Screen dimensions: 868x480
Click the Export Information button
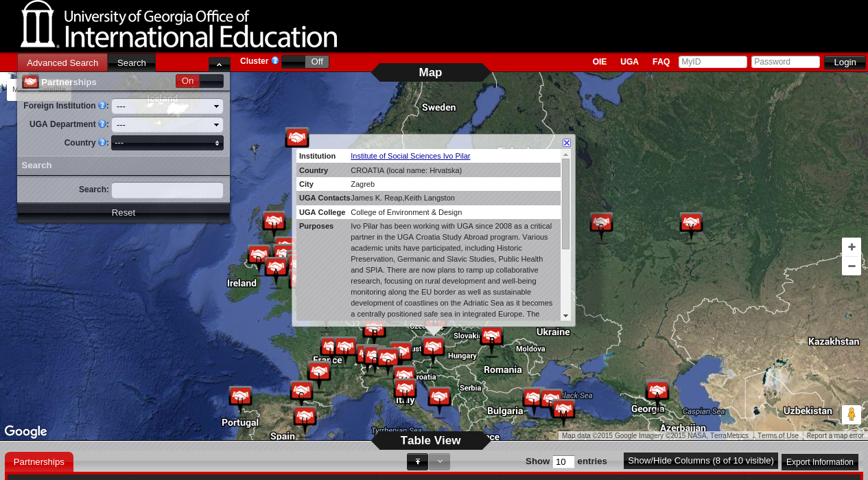(819, 462)
